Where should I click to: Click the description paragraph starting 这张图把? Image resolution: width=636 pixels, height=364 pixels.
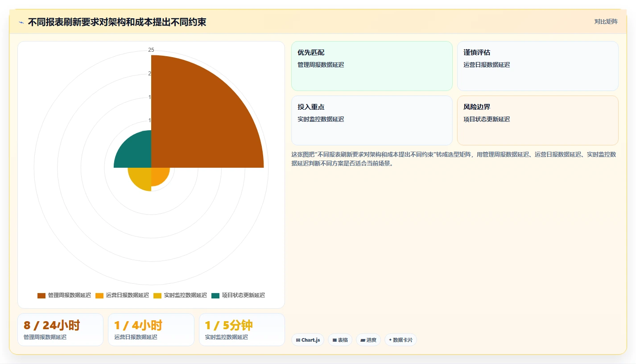click(x=454, y=159)
